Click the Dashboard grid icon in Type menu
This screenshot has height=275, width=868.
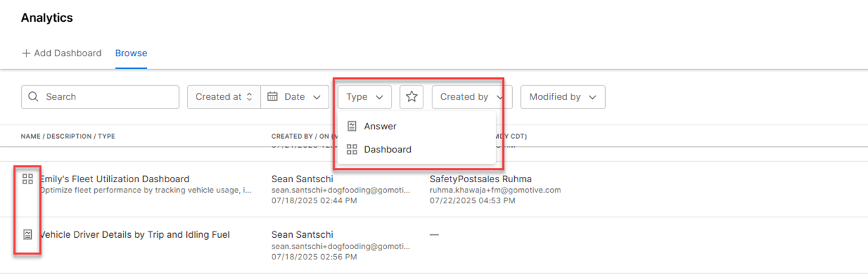(x=352, y=149)
